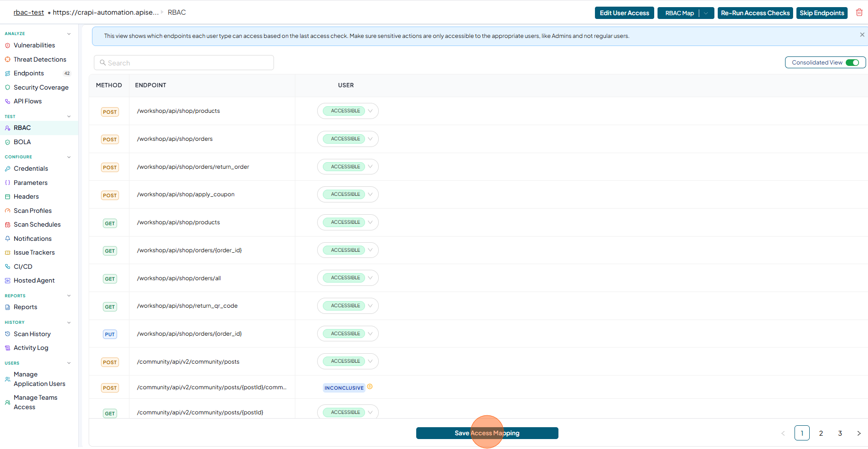Click the info icon beside INCONCLUSIVE
Screen dimensions: 868x449
pyautogui.click(x=370, y=387)
